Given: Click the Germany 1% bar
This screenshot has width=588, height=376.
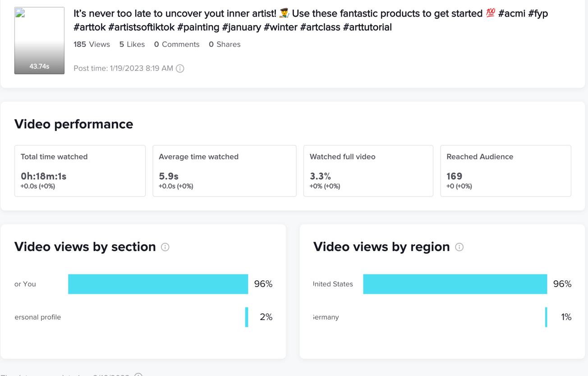Looking at the screenshot, I should point(546,317).
